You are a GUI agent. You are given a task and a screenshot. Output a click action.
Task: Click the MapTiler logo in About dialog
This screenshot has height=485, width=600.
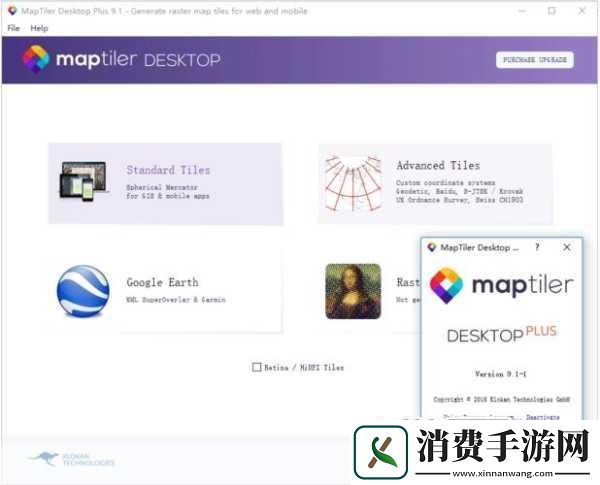502,285
